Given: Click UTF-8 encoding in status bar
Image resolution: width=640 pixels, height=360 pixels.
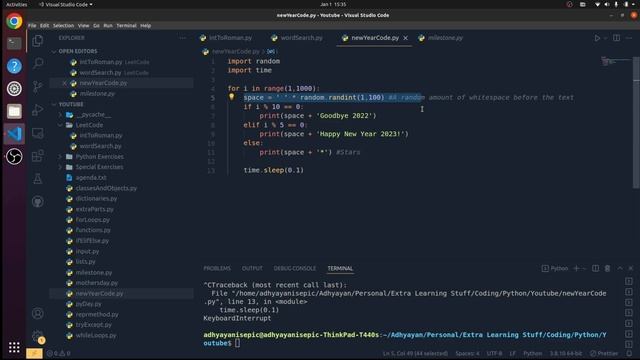Looking at the screenshot, I should point(494,353).
